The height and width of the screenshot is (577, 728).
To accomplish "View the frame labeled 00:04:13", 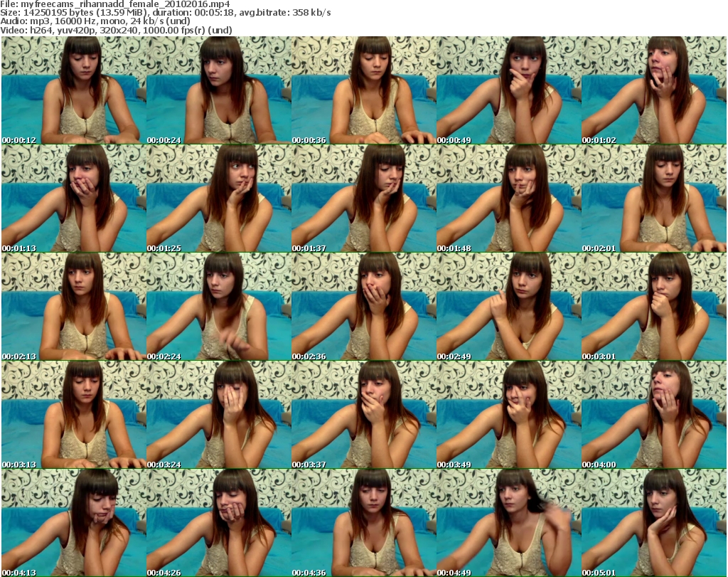I will [74, 523].
